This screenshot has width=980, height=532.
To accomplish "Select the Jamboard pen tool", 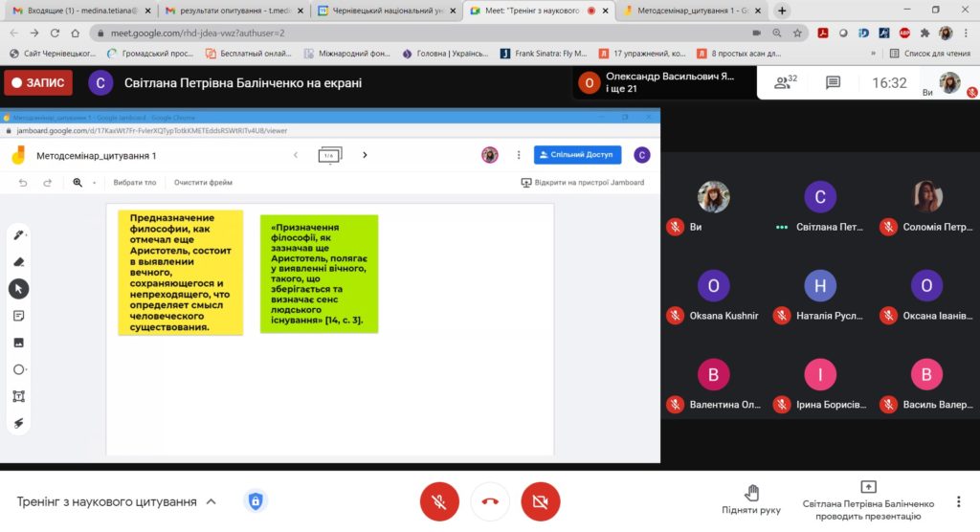I will pyautogui.click(x=19, y=235).
